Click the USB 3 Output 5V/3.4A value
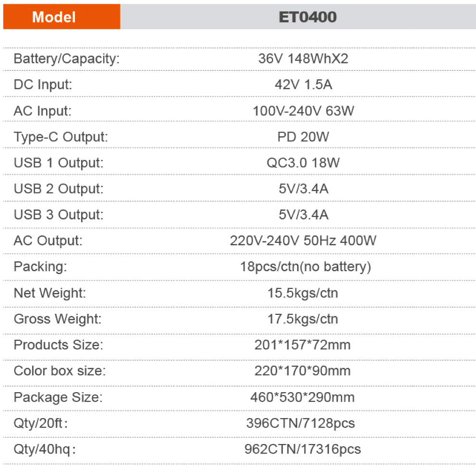Screen dimensions: 476x468 (x=304, y=215)
